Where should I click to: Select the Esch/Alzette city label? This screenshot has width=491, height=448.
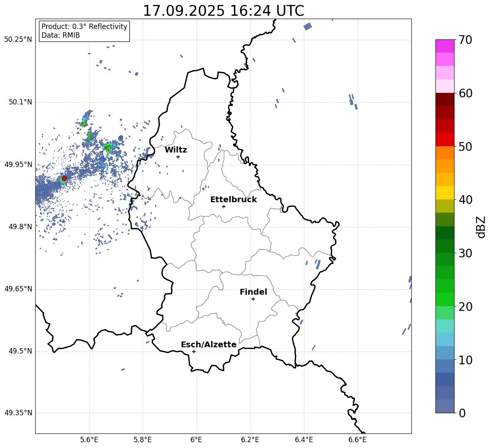tap(209, 345)
